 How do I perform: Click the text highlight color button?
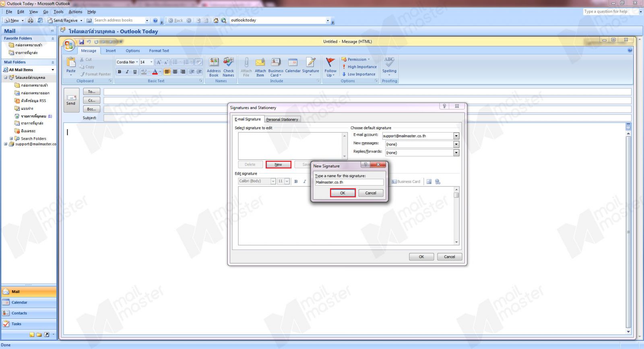(x=144, y=72)
